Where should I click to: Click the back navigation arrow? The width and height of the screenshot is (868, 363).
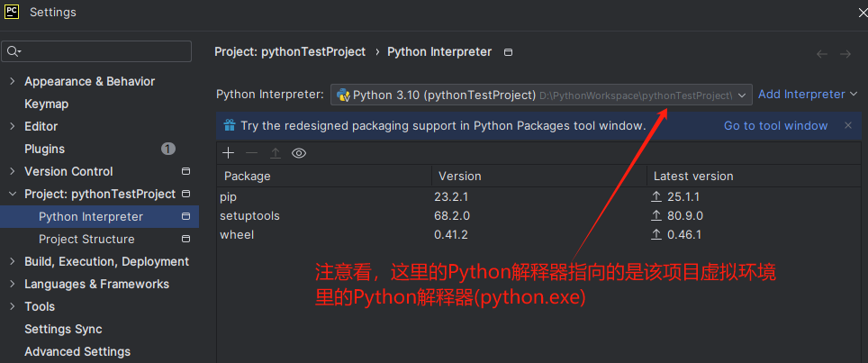coord(822,54)
